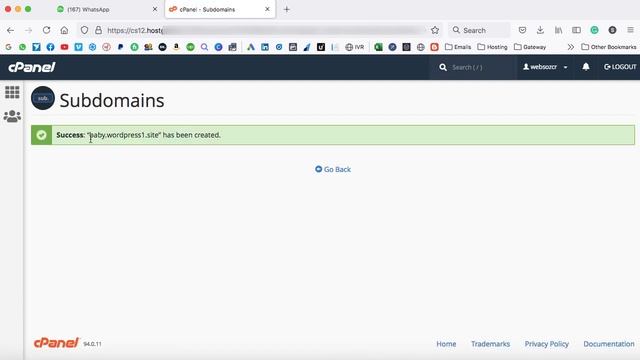Click the browser Home icon
The image size is (640, 360).
pos(64,30)
